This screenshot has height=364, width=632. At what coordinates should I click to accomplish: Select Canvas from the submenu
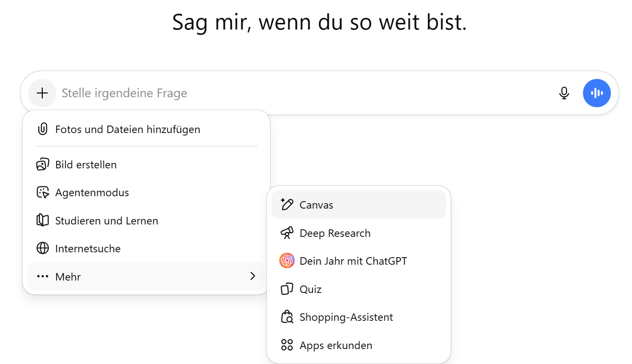[x=359, y=204]
